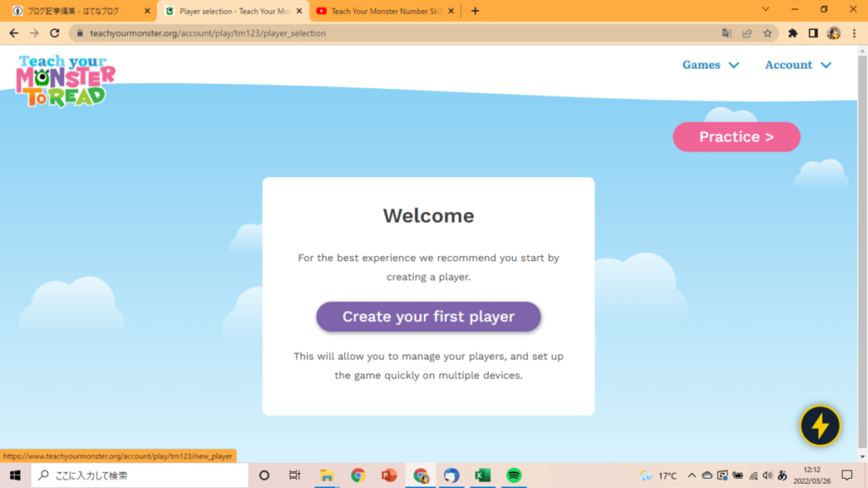Show hidden system tray icons
The width and height of the screenshot is (868, 488).
click(692, 475)
